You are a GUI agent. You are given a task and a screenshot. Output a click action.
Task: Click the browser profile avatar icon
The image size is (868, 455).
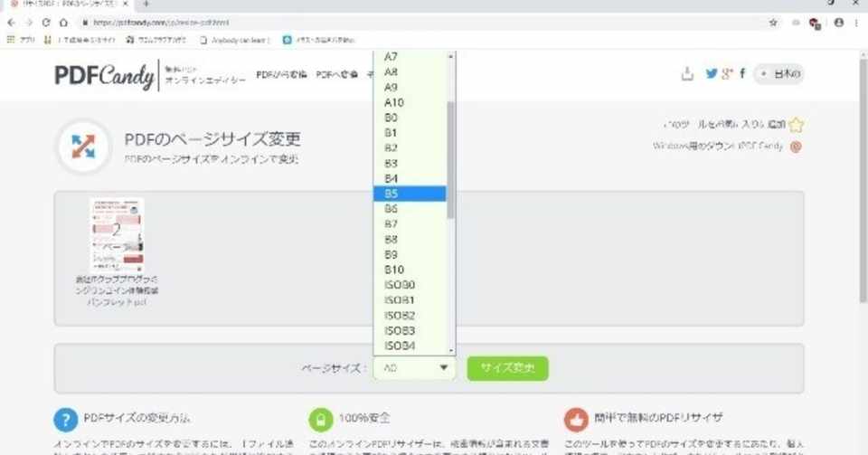(839, 23)
